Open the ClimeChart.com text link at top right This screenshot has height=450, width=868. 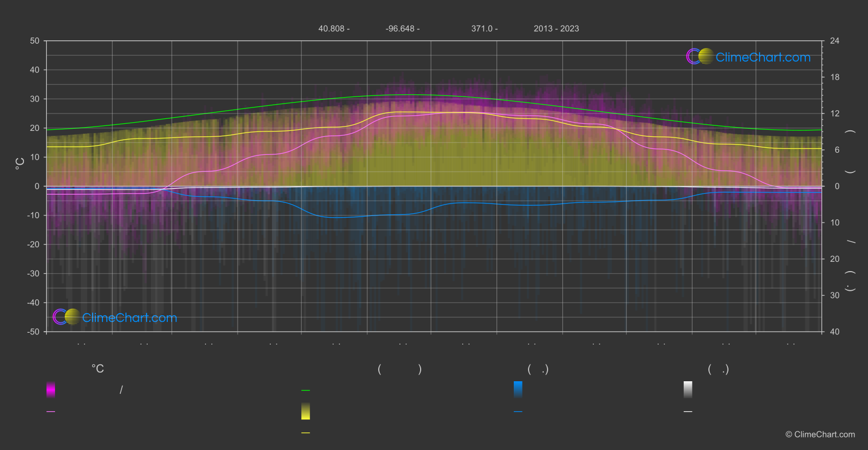pos(763,57)
